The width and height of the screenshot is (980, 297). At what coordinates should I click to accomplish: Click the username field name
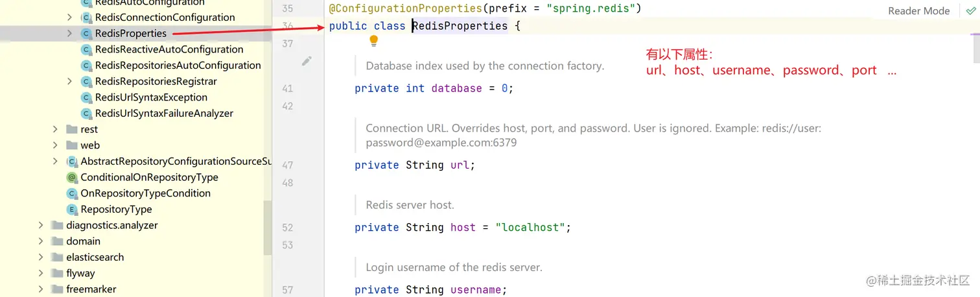(x=476, y=290)
